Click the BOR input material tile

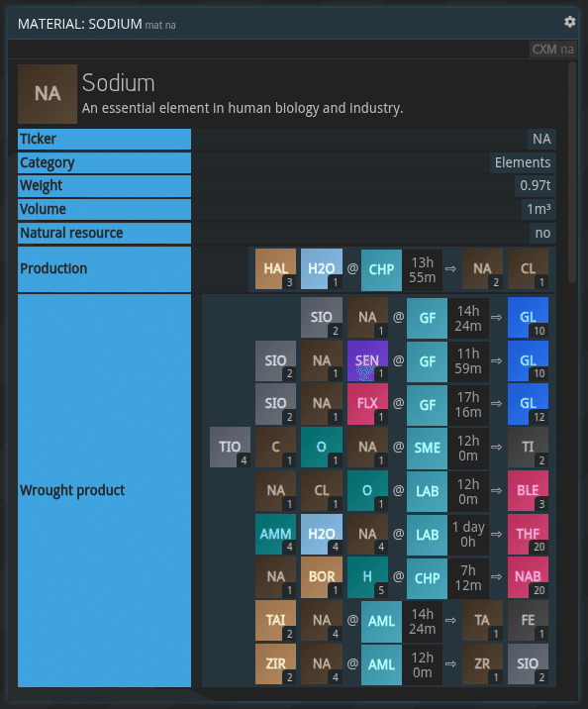322,577
